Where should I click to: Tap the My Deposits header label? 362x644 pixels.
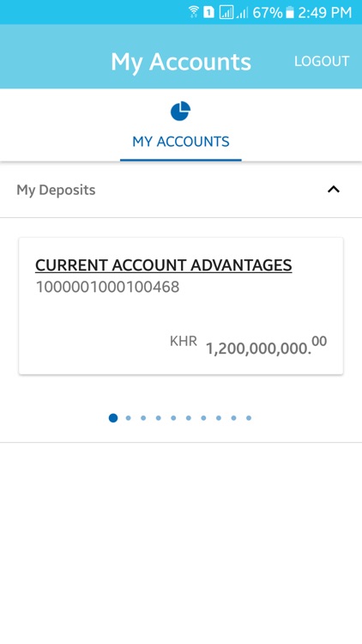[56, 190]
